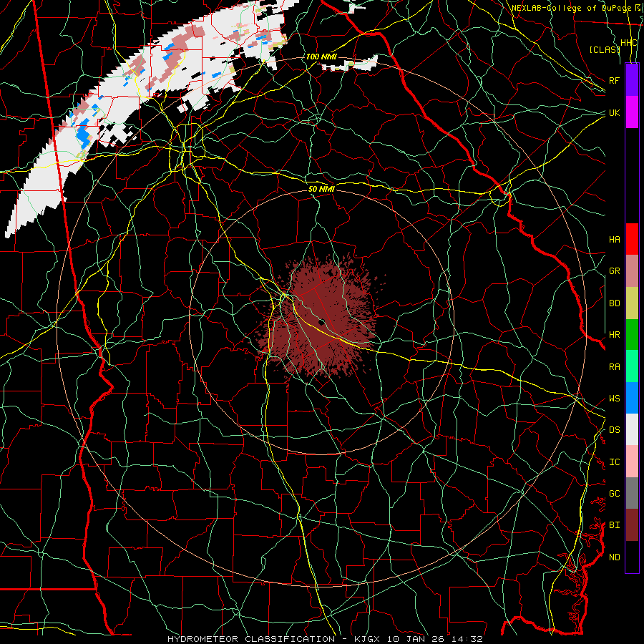Image resolution: width=644 pixels, height=644 pixels.
Task: Click the "HYDROMETEOR CLASSIFICATION" title text
Action: (250, 639)
